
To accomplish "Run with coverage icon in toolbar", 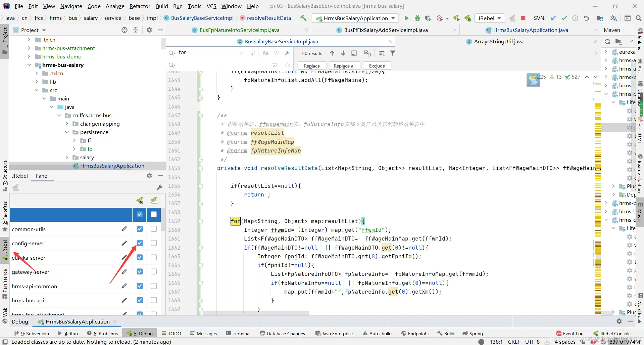I will tap(428, 18).
